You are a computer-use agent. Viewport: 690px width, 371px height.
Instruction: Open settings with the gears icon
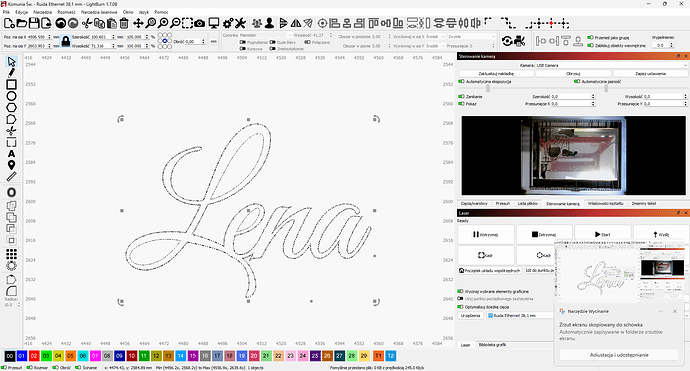point(228,23)
